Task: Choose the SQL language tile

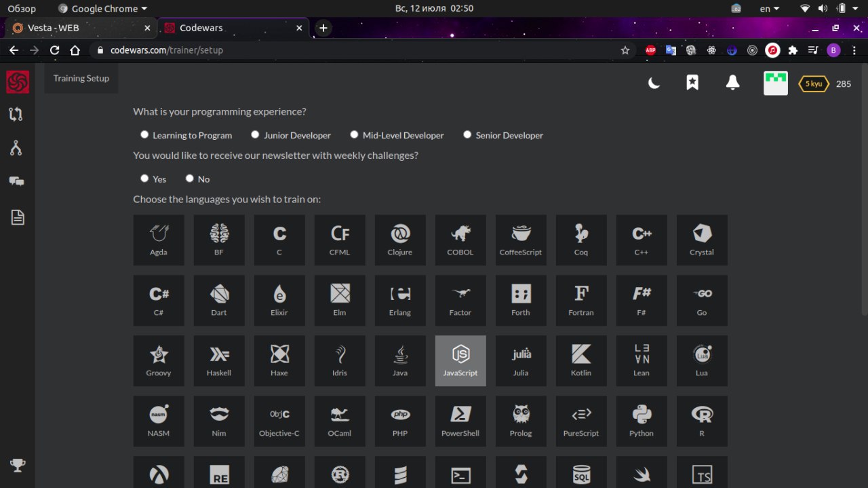Action: [x=581, y=472]
